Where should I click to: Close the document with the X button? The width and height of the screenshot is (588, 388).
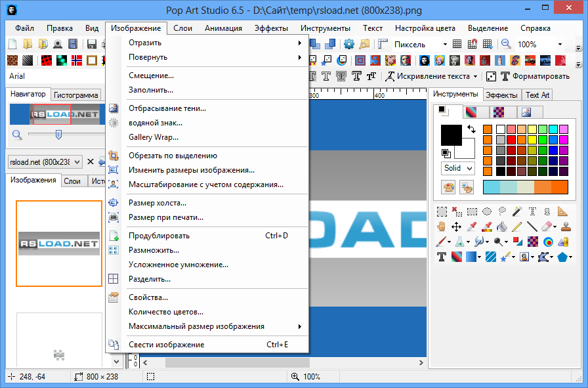[91, 162]
